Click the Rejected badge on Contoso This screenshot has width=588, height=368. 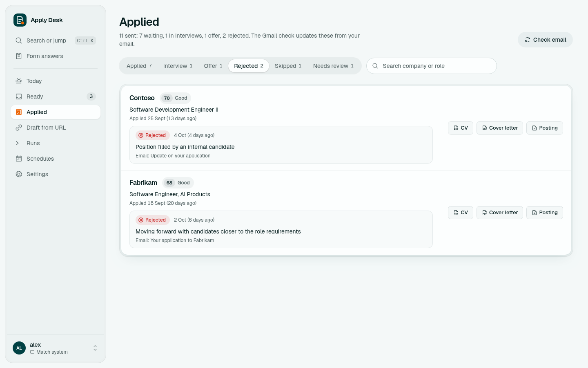[x=152, y=135]
